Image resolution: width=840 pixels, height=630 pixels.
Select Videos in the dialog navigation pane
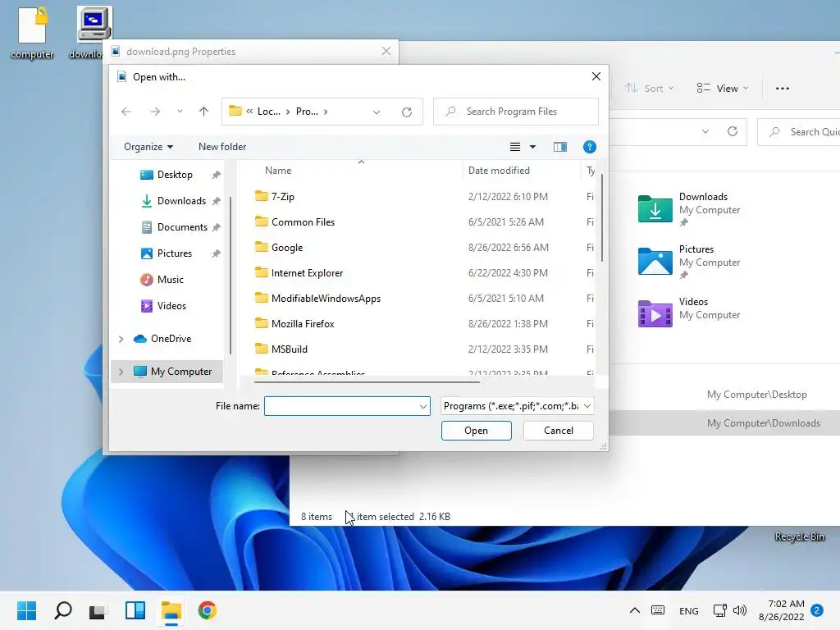pos(171,306)
